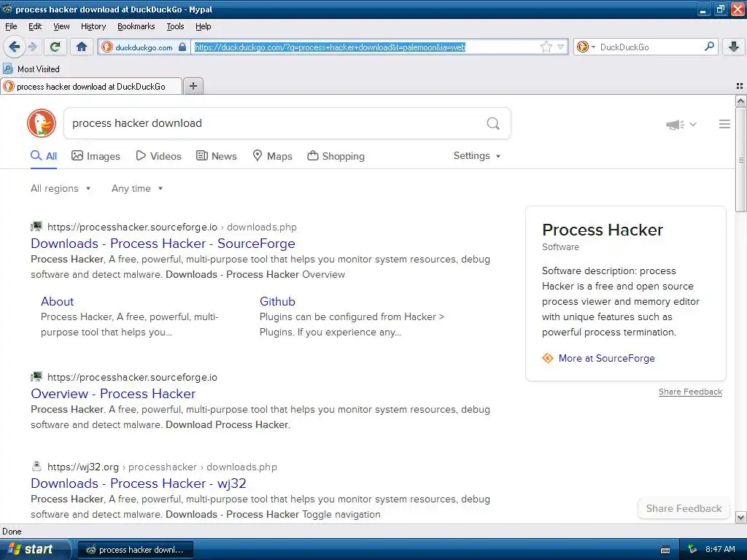
Task: Open the Most Visited bookmarks folder
Action: [x=31, y=69]
